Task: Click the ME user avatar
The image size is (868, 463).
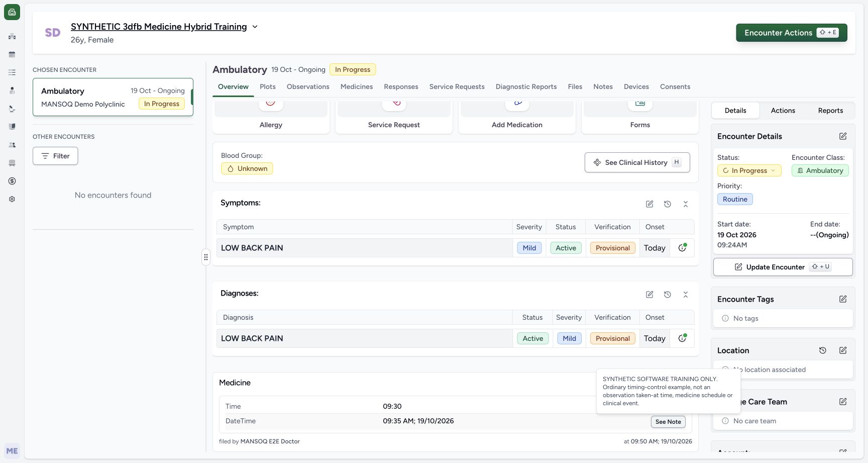Action: pyautogui.click(x=12, y=451)
